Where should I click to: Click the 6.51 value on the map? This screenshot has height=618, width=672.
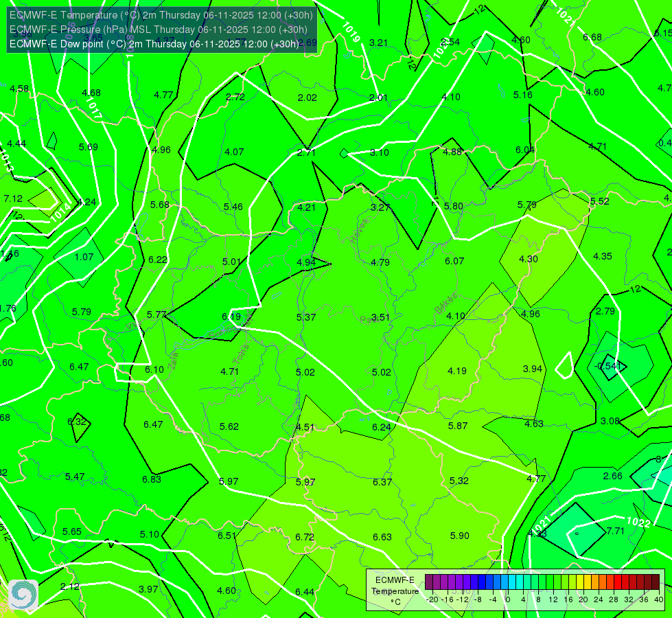click(227, 536)
